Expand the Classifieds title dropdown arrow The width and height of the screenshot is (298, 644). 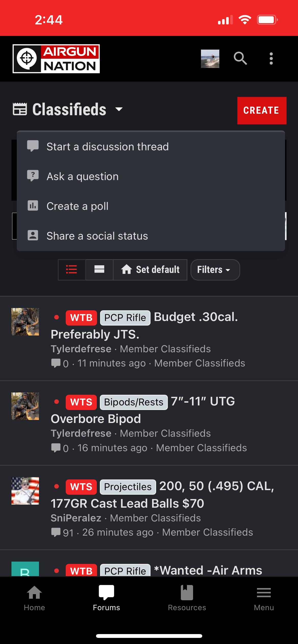[119, 109]
